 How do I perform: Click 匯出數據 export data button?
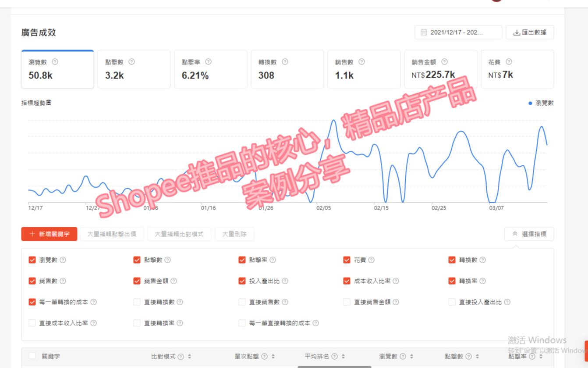point(530,32)
